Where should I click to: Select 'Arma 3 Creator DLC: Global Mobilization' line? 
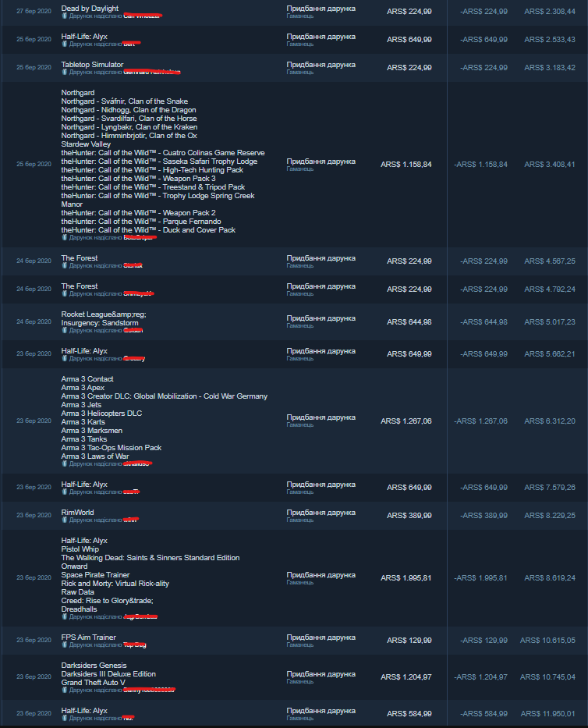click(x=165, y=396)
